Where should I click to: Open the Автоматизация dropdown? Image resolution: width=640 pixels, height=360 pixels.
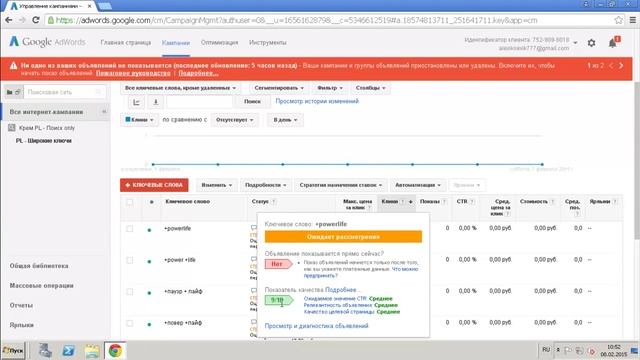click(418, 185)
